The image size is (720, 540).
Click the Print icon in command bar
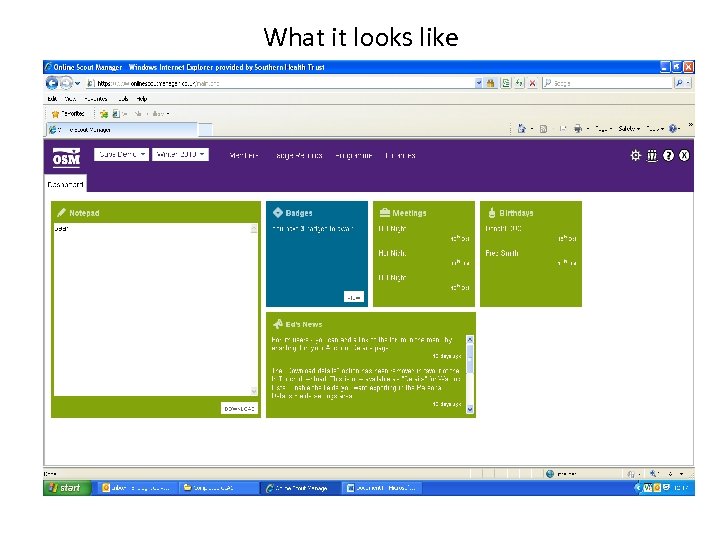[x=578, y=129]
